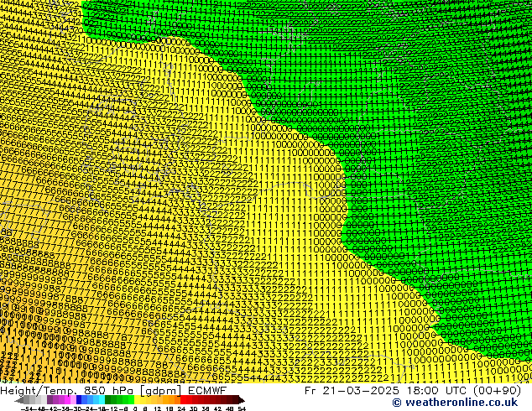Viewport: 532px width, 411px height.
Task: Open the weatheronline.co.uk copyright link
Action: click(455, 403)
